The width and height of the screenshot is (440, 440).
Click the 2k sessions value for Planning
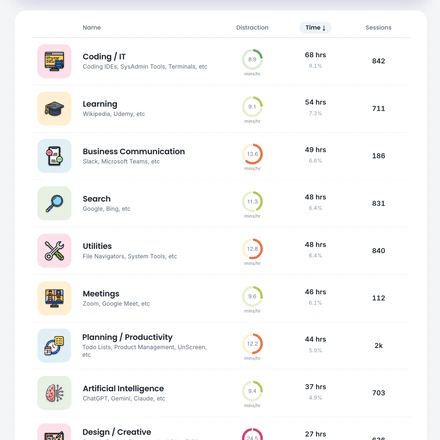(x=378, y=346)
